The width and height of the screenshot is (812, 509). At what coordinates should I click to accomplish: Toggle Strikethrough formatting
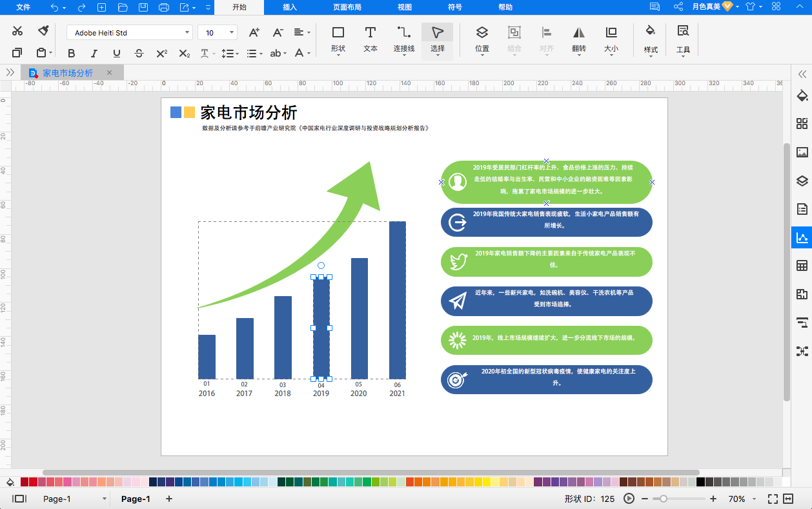(x=139, y=54)
